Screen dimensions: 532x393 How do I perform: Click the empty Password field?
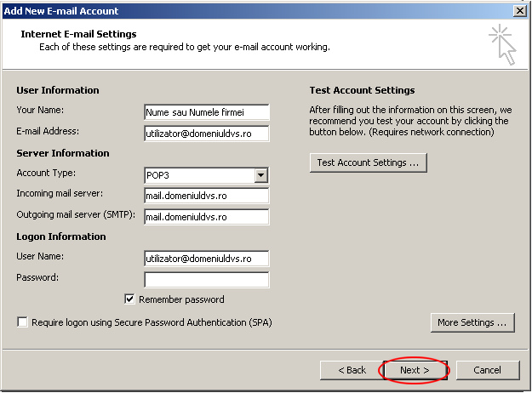point(207,280)
